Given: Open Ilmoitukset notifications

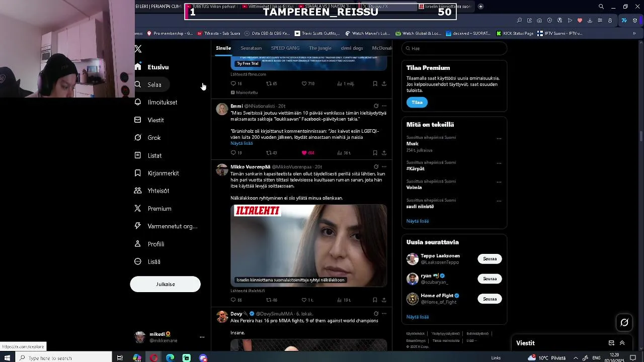Looking at the screenshot, I should pyautogui.click(x=156, y=103).
